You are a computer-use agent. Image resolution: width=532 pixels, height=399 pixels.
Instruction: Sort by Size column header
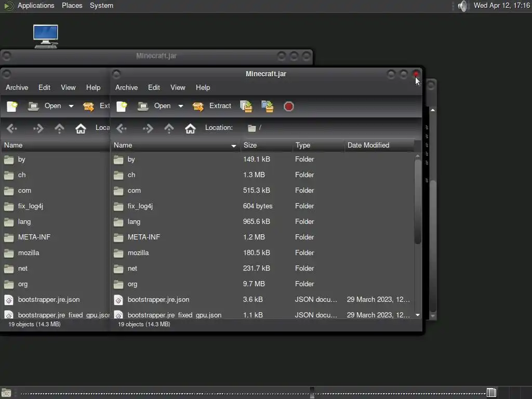point(267,145)
